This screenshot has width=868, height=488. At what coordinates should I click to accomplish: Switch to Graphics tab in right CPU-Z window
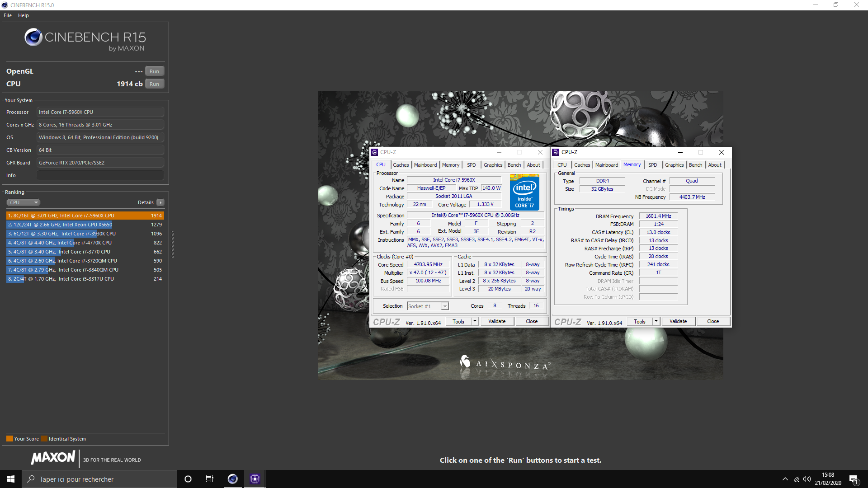pyautogui.click(x=674, y=165)
